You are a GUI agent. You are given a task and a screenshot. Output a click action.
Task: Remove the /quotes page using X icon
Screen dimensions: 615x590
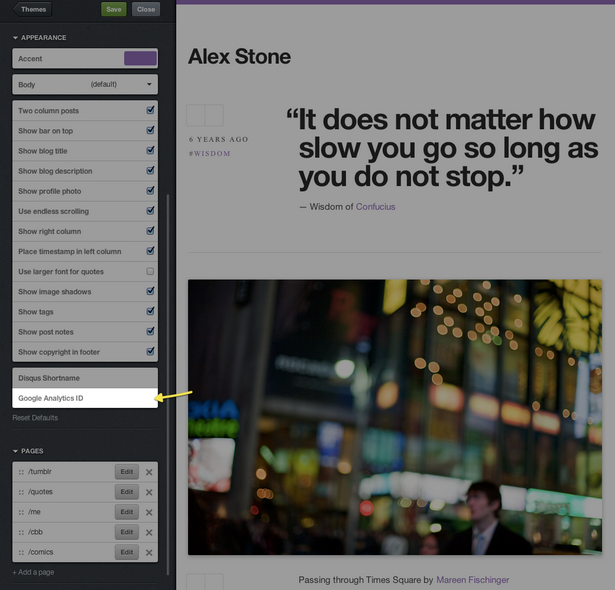pos(149,492)
